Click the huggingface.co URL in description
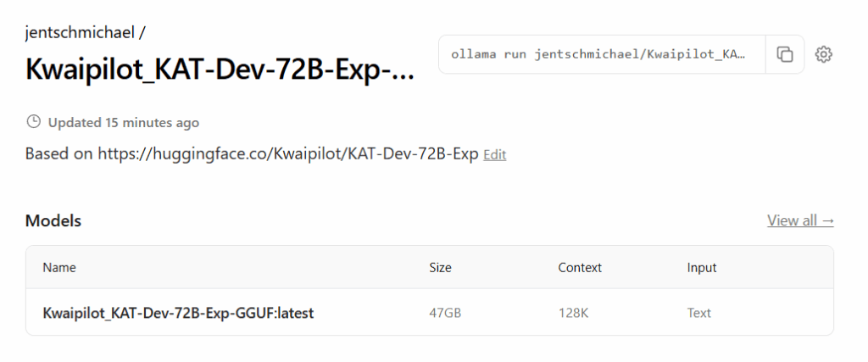This screenshot has width=868, height=362. click(x=288, y=154)
